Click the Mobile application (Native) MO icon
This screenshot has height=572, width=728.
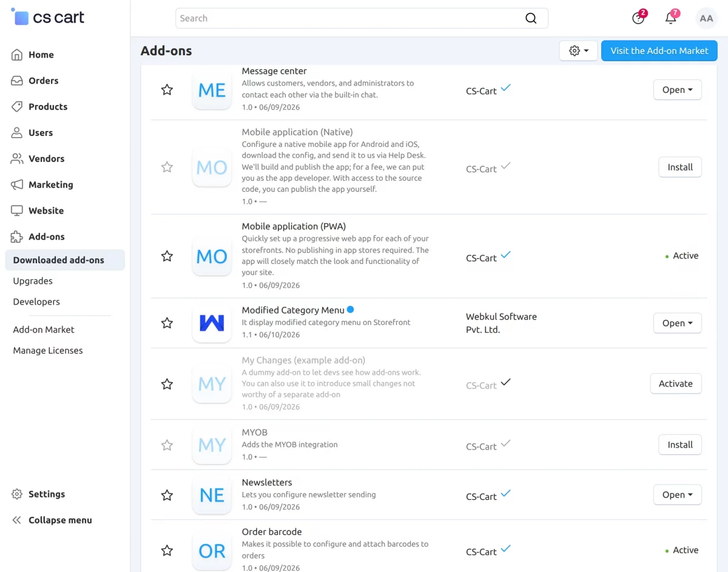(212, 167)
